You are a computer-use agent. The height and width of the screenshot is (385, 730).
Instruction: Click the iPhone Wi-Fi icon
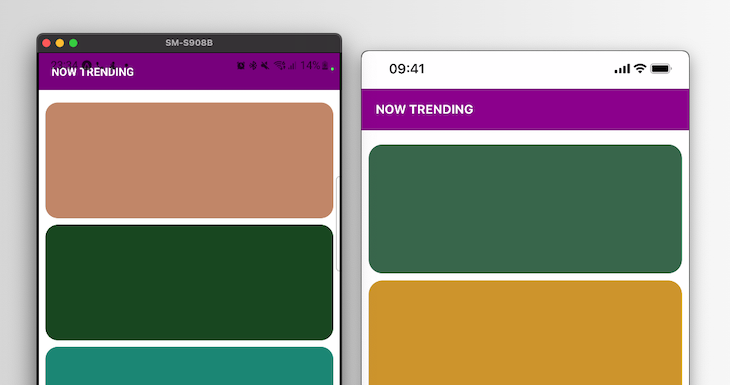(x=640, y=69)
